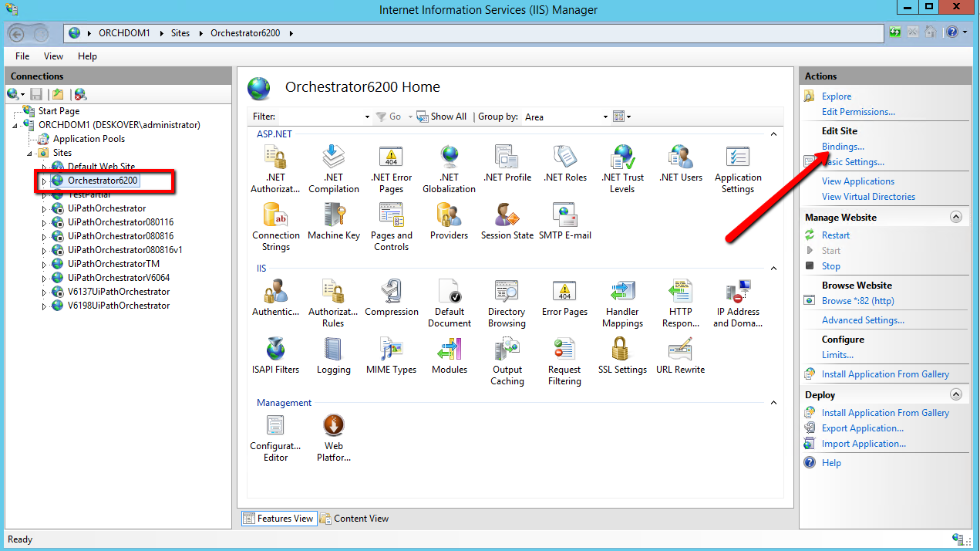Open Output Caching feature
The image size is (980, 551).
click(x=507, y=361)
